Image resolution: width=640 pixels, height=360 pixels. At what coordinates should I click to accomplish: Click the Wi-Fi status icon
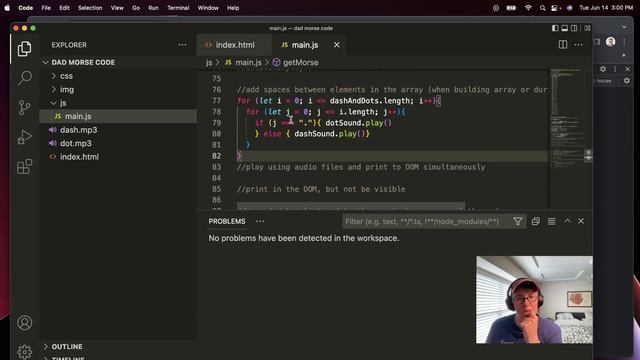point(528,8)
